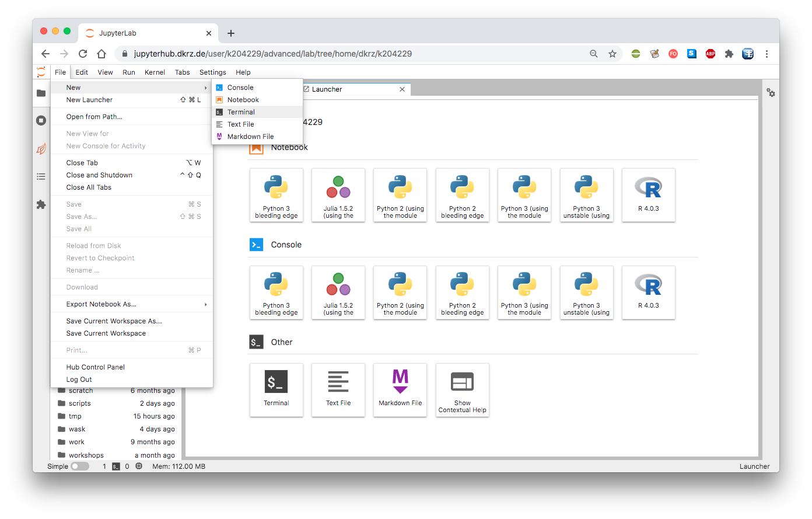This screenshot has width=812, height=519.
Task: Launch Python 2 bleeding edge notebook
Action: coord(463,195)
